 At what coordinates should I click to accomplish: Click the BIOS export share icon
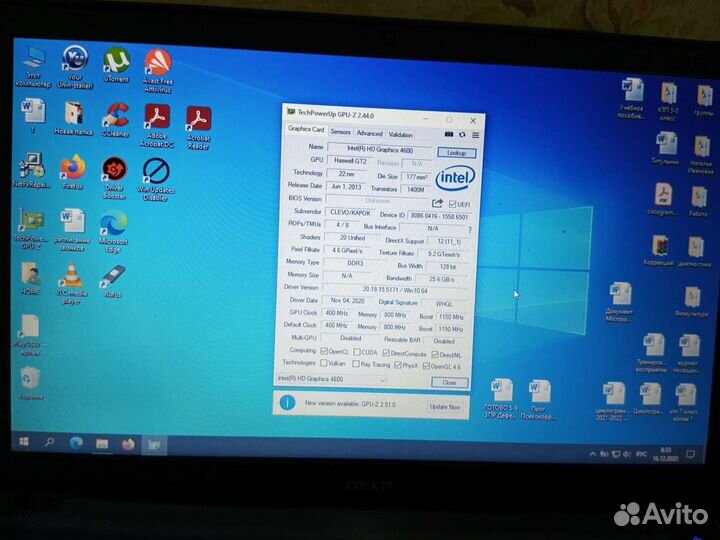click(x=437, y=203)
